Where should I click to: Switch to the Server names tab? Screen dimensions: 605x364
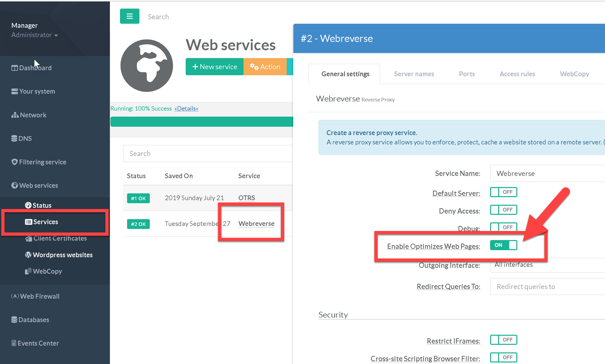[x=414, y=74]
